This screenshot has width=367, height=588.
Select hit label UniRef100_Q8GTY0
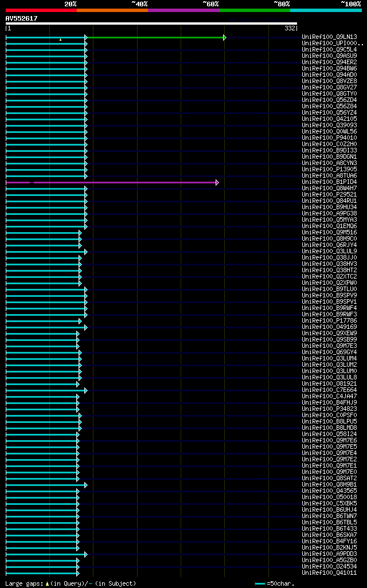[x=330, y=94]
